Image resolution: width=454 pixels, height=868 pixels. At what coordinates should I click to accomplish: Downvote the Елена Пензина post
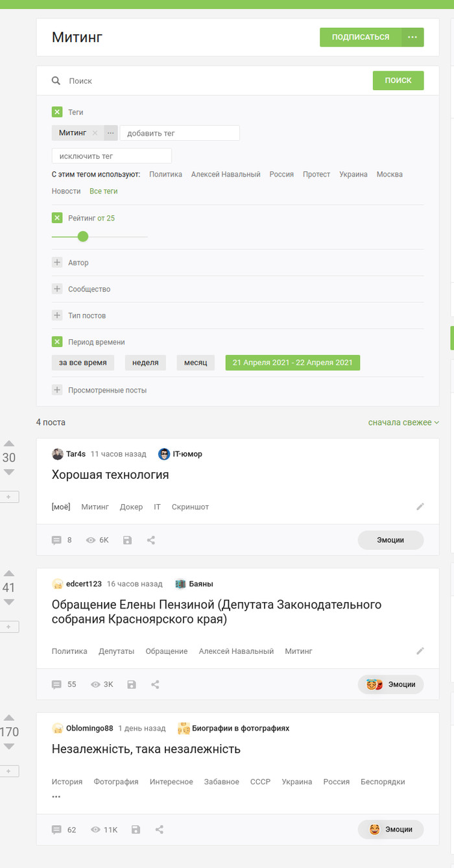coord(9,602)
